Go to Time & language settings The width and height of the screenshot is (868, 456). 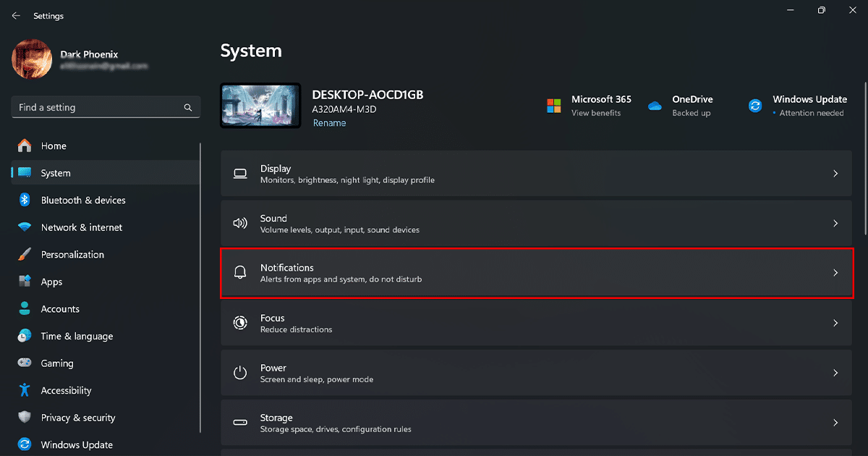tap(77, 337)
